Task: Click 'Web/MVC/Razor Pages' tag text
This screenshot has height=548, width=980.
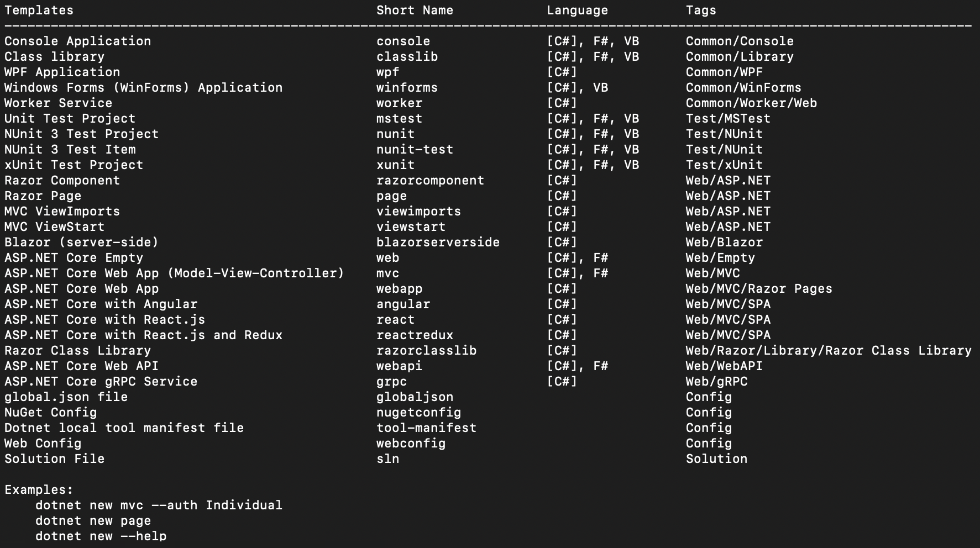Action: tap(759, 289)
